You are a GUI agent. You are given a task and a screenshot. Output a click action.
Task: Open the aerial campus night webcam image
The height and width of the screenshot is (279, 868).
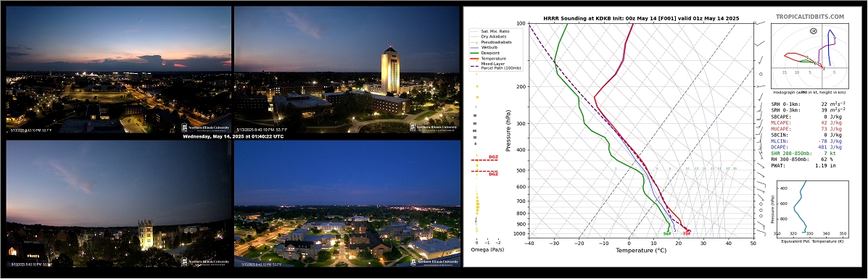coord(347,204)
